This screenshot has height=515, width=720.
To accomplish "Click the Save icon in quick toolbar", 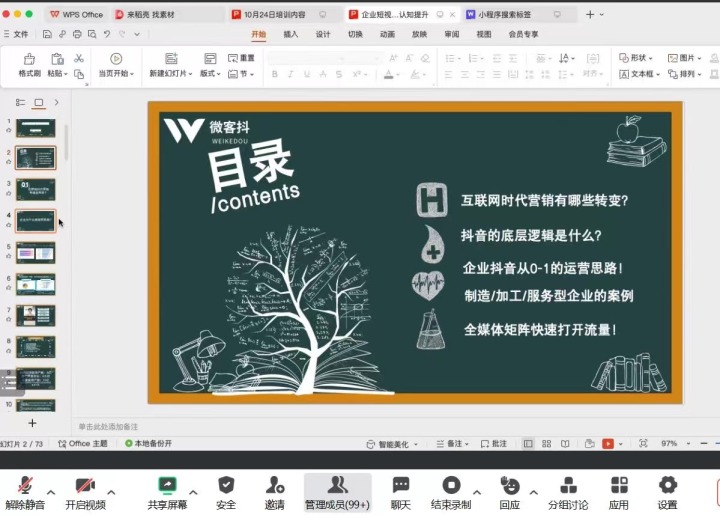I will (x=47, y=34).
